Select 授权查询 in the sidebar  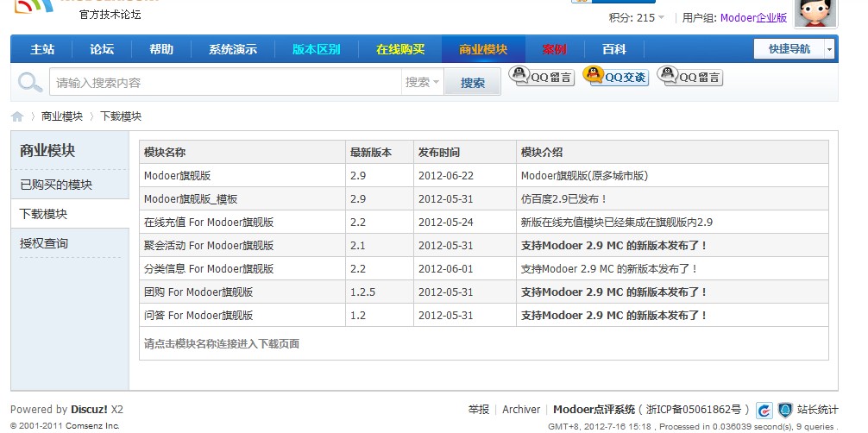(x=44, y=243)
